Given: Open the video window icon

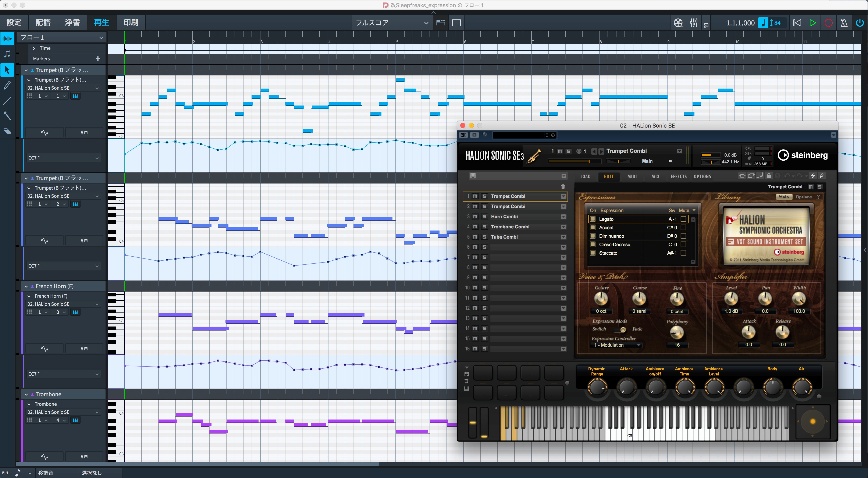Looking at the screenshot, I should (678, 23).
